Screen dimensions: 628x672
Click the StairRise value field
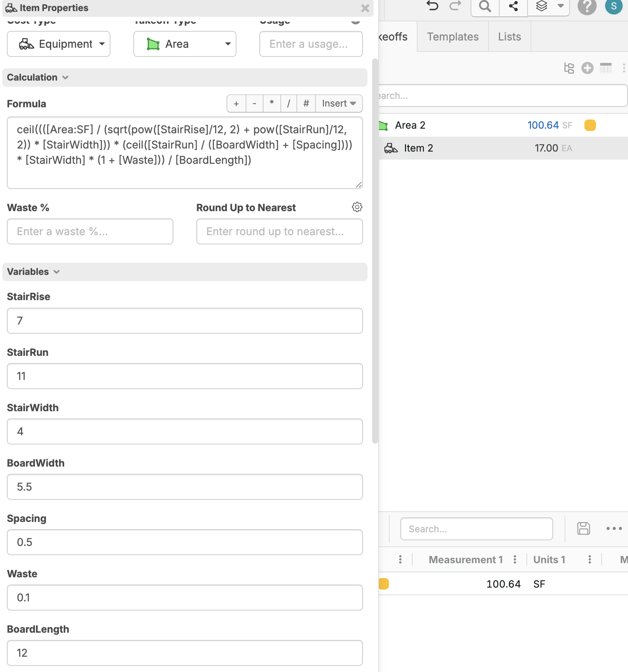click(185, 321)
